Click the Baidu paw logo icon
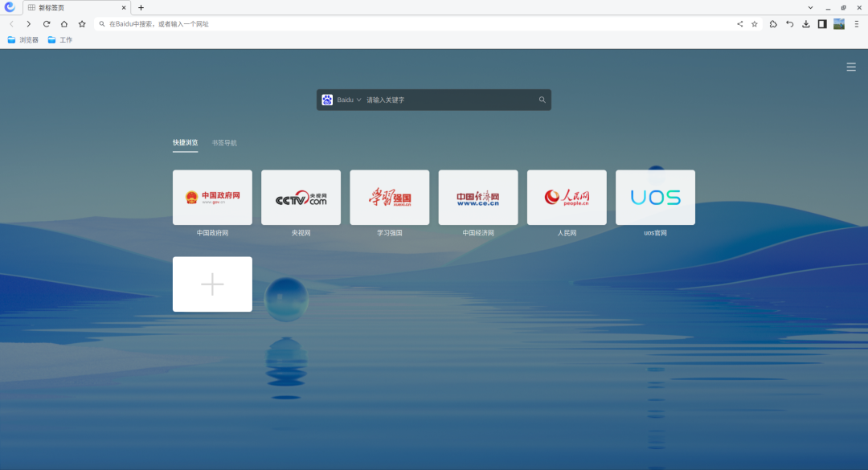The width and height of the screenshot is (868, 470). (327, 100)
